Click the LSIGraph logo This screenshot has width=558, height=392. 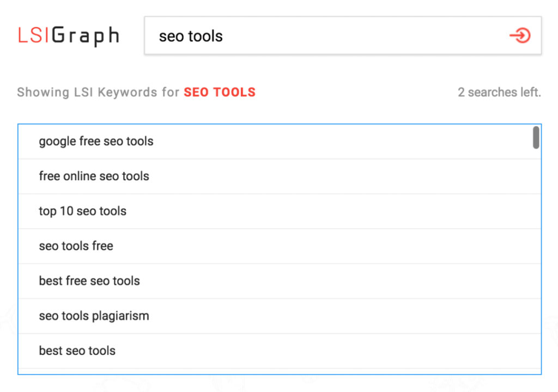[68, 36]
